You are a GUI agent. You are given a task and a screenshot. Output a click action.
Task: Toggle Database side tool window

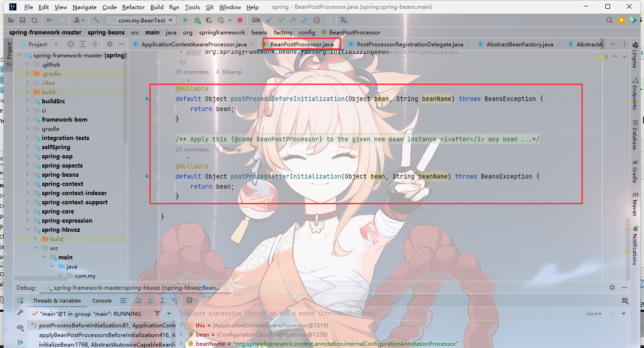[635, 135]
